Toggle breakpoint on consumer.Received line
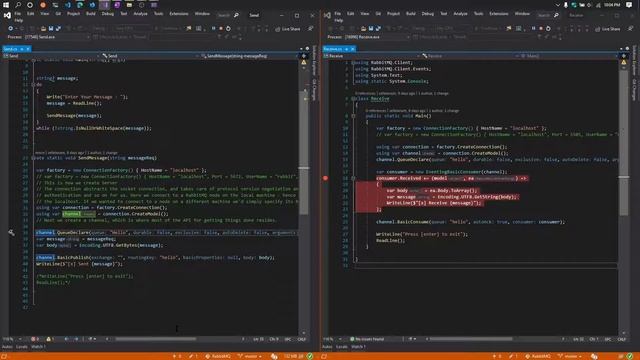The width and height of the screenshot is (640, 360). [325, 178]
